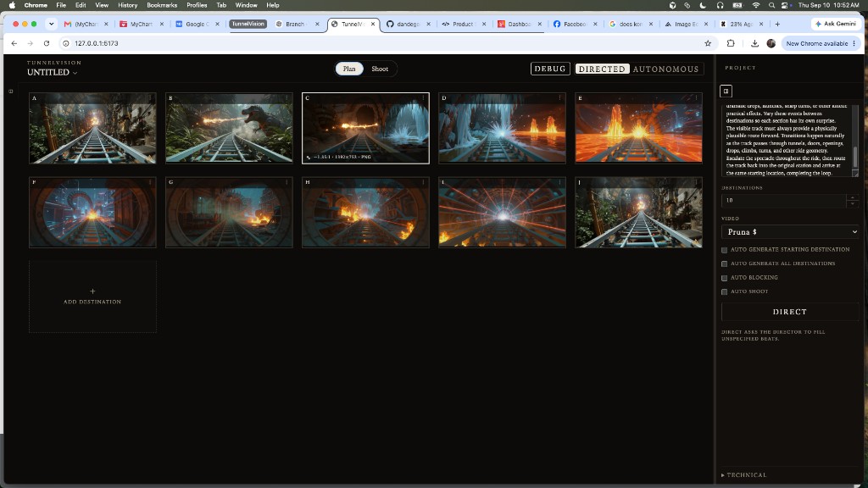Image resolution: width=868 pixels, height=488 pixels.
Task: Open the History menu
Action: (127, 5)
